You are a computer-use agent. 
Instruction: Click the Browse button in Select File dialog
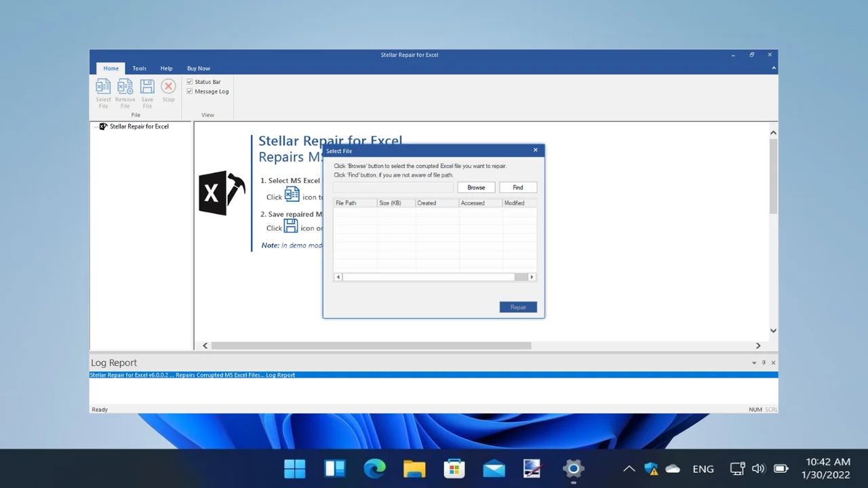tap(476, 187)
